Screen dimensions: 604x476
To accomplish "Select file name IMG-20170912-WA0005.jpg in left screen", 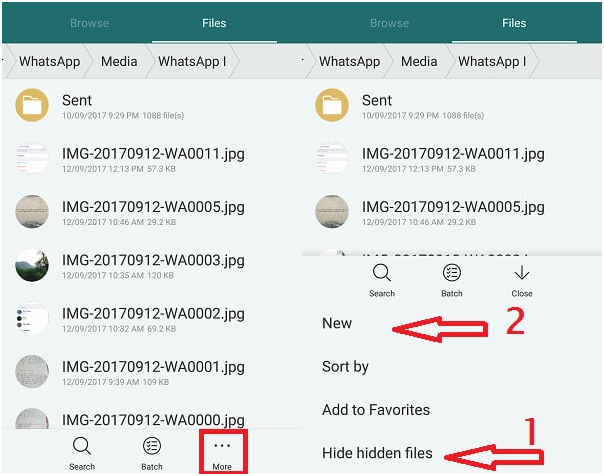I will tap(153, 207).
